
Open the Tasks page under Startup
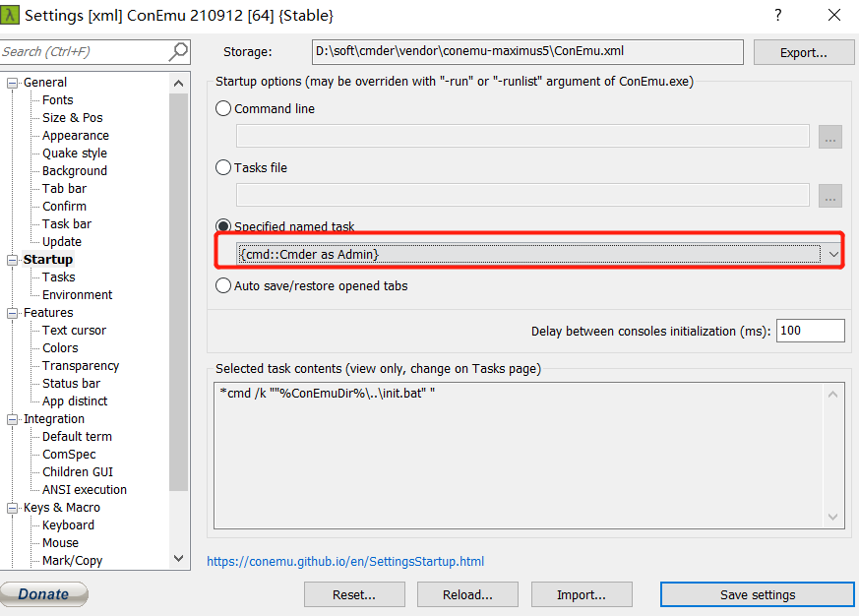59,277
